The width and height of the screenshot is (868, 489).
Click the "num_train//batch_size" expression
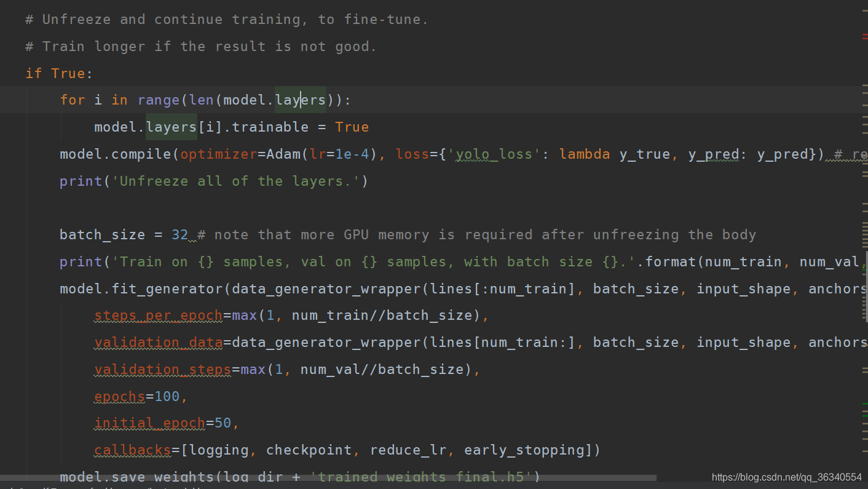tap(382, 316)
